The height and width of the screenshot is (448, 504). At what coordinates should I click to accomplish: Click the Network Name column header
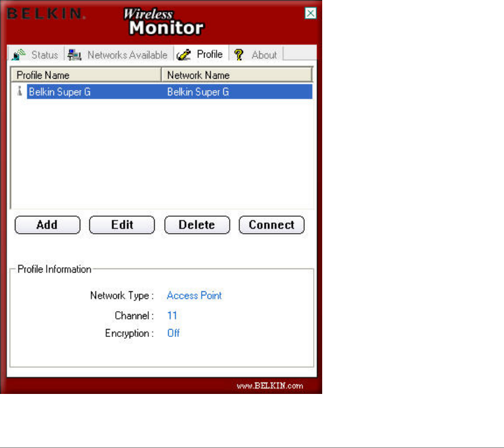(237, 75)
